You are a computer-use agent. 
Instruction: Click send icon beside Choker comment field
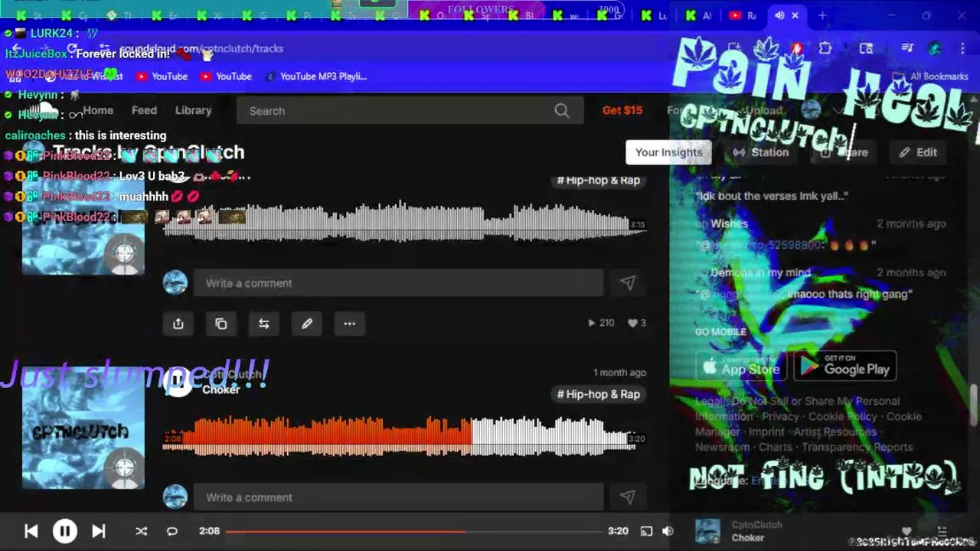(x=628, y=497)
